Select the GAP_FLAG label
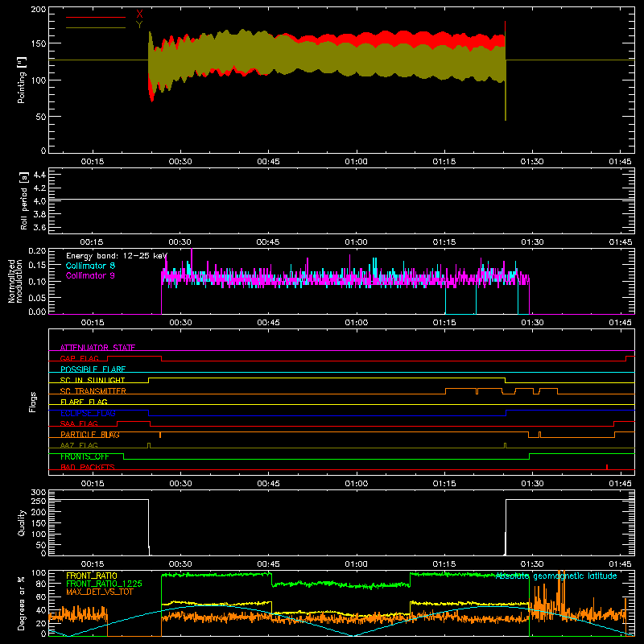This screenshot has width=644, height=644. coord(79,358)
